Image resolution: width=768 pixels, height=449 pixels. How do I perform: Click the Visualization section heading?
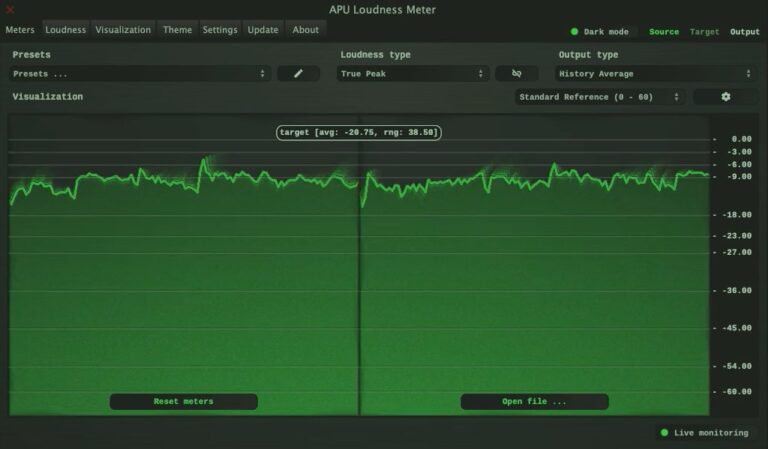pyautogui.click(x=48, y=97)
